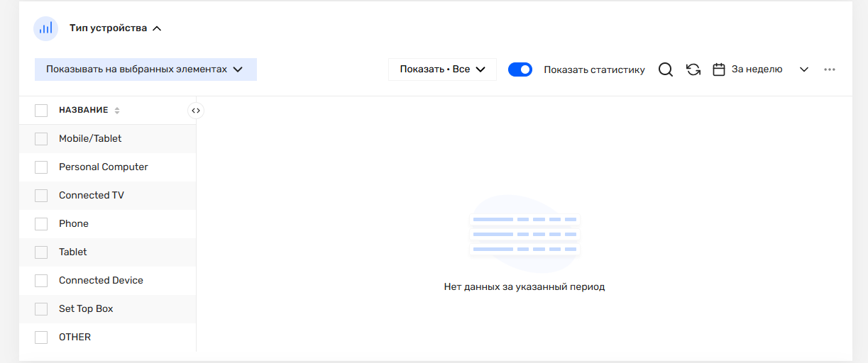Sort by НАЗВАНИЕ using sort arrows
Image resolution: width=868 pixels, height=363 pixels.
117,111
